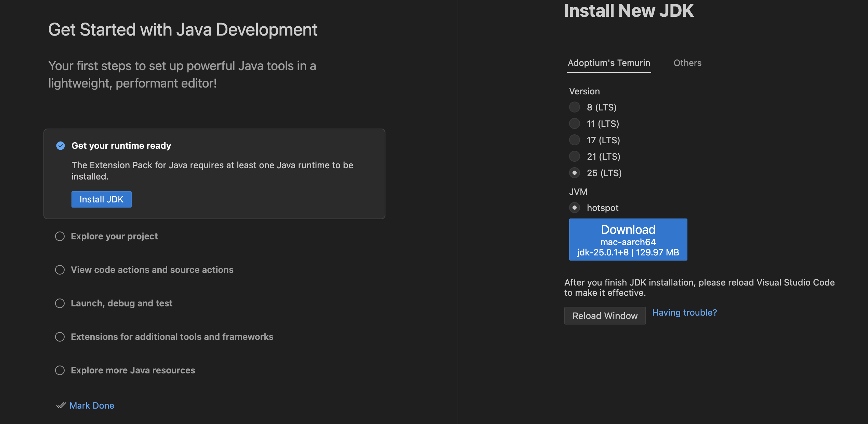Click the double-check icon beside Mark Done
This screenshot has width=868, height=424.
click(x=61, y=405)
